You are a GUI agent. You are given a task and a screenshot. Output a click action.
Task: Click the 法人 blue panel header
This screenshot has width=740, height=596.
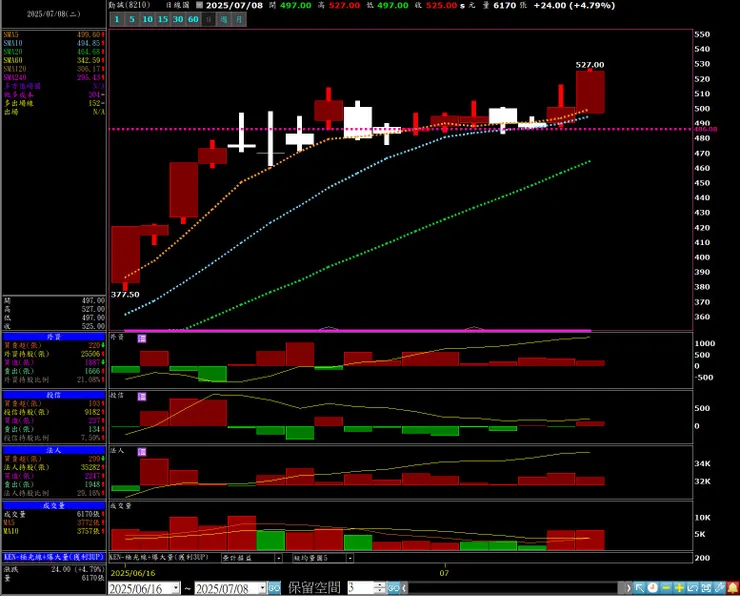[x=54, y=450]
